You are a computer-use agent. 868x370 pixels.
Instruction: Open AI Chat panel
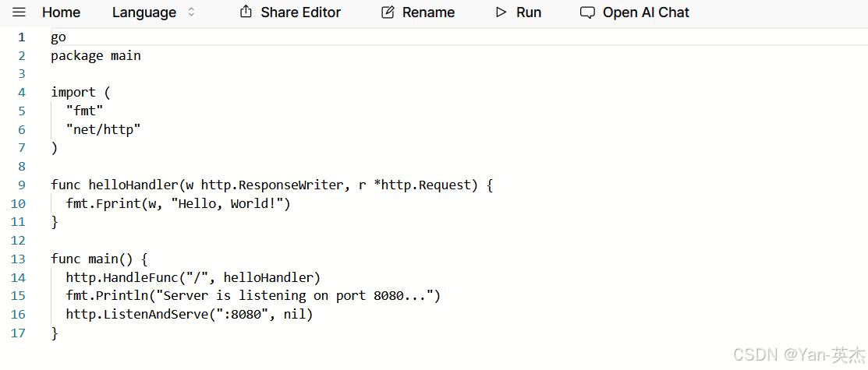pyautogui.click(x=646, y=12)
